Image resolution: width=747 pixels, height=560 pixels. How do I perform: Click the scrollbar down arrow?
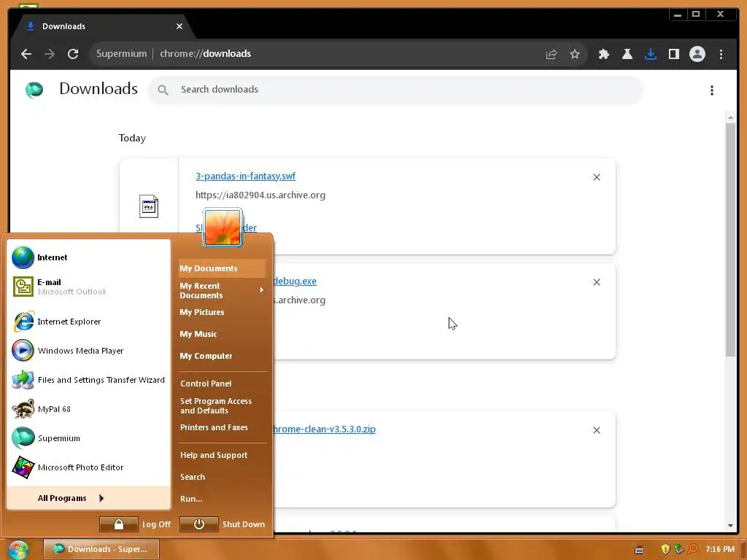click(730, 526)
